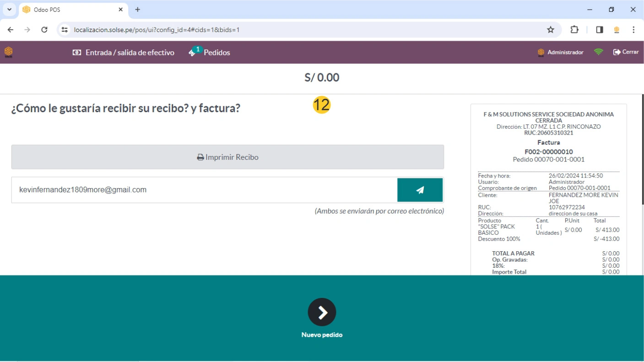Viewport: 644px width, 362px height.
Task: Click the Nuevo pedido arrow button
Action: pos(322,313)
